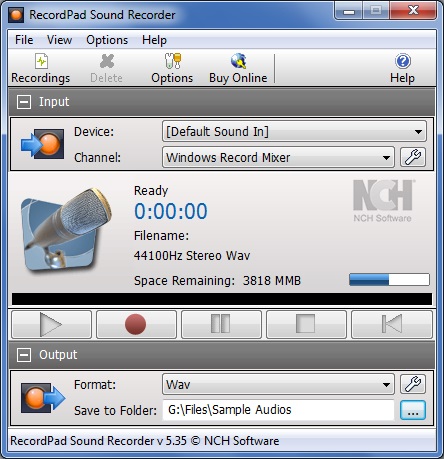Open the File menu

coord(24,40)
